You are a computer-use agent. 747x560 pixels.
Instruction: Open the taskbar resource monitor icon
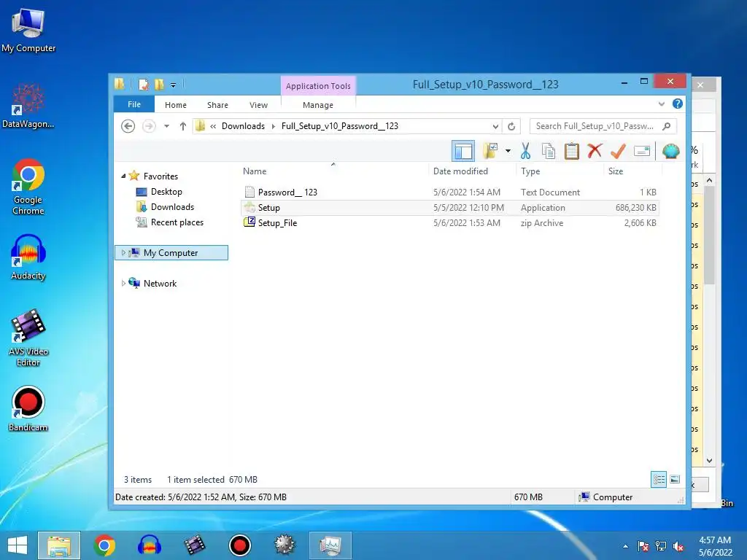point(330,545)
